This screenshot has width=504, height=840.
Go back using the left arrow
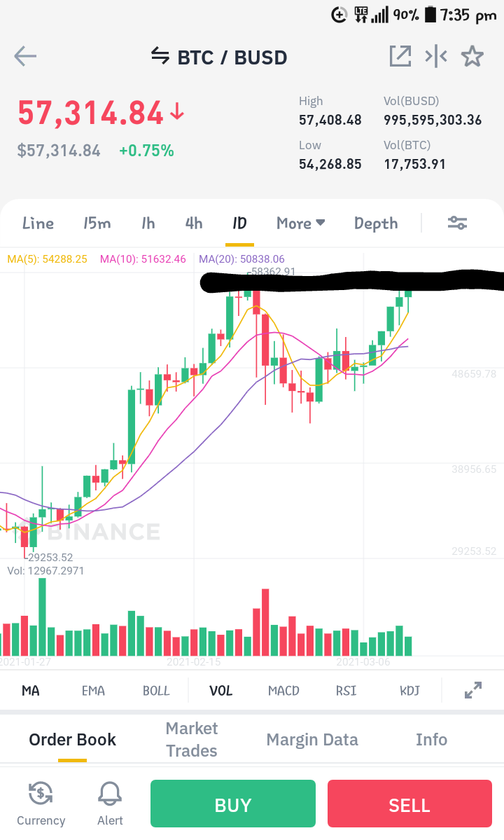(x=25, y=56)
